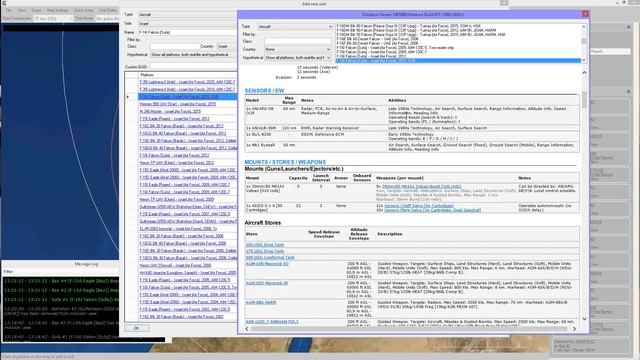The image size is (640, 360).
Task: Click details pane scroll-up arrow
Action: point(584,73)
